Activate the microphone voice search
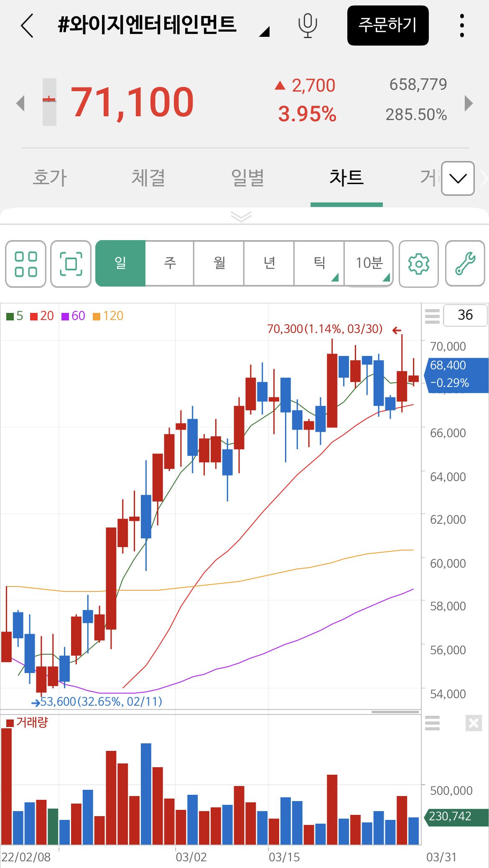 tap(308, 26)
